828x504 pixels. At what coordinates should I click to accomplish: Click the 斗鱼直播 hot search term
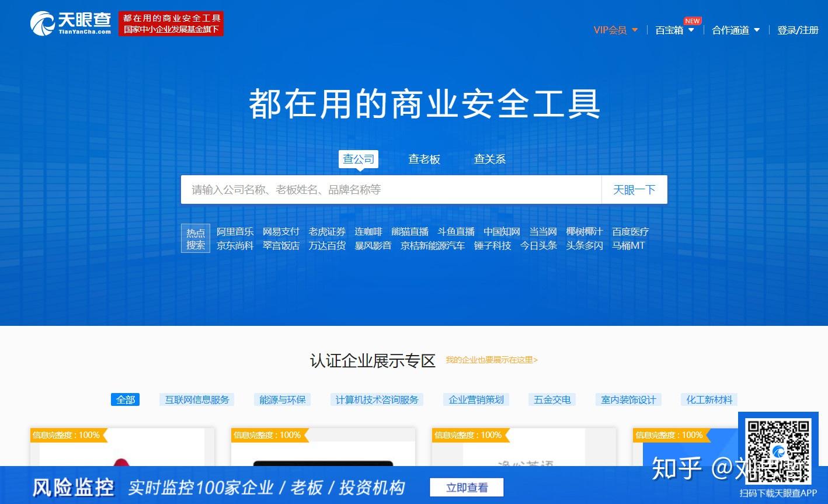coord(457,231)
